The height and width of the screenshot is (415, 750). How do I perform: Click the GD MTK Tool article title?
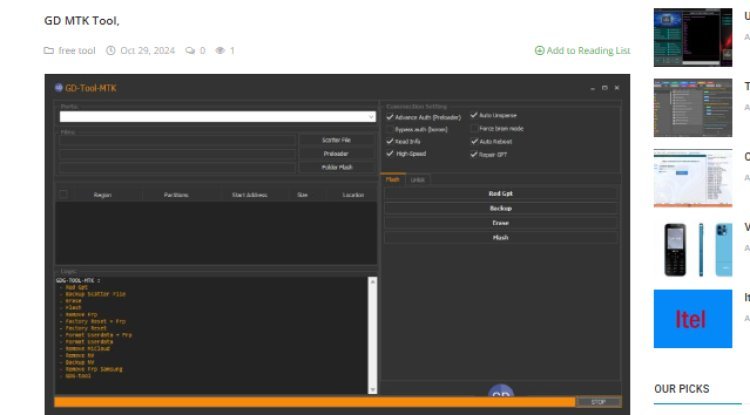point(82,21)
